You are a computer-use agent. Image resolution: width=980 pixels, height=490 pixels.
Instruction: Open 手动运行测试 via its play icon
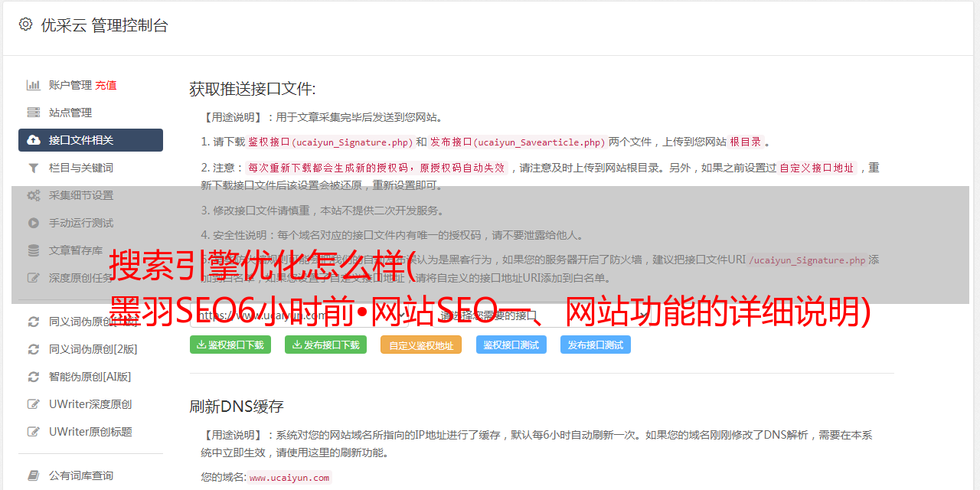[34, 223]
